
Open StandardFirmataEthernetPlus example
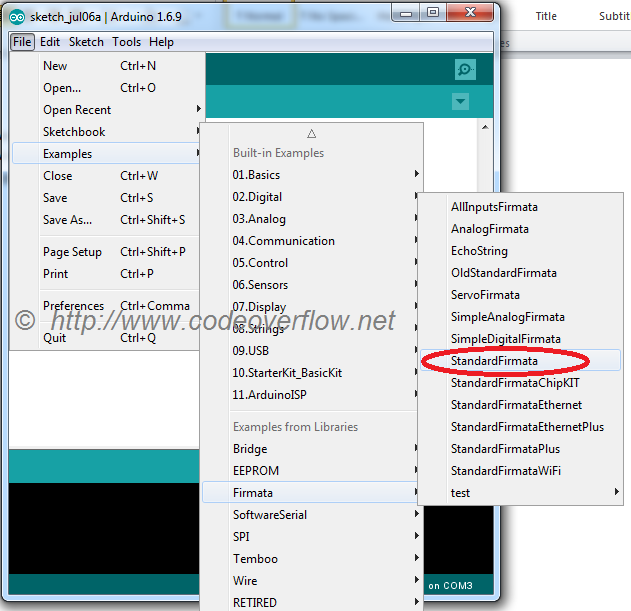pos(520,427)
